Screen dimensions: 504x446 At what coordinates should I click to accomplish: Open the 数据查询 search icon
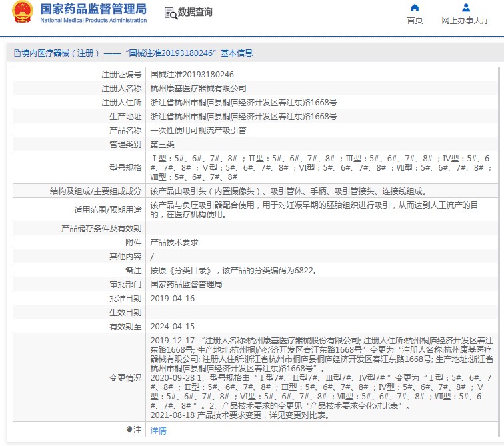click(171, 13)
